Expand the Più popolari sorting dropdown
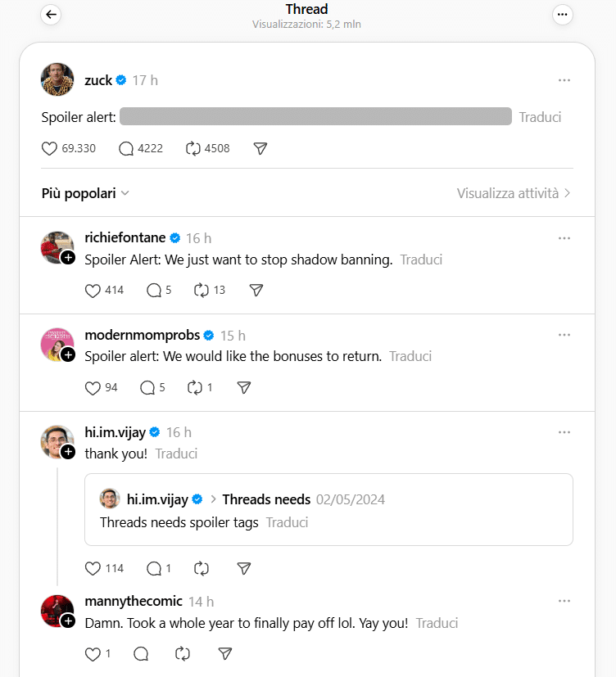Screen dimensions: 616x677 pos(86,193)
